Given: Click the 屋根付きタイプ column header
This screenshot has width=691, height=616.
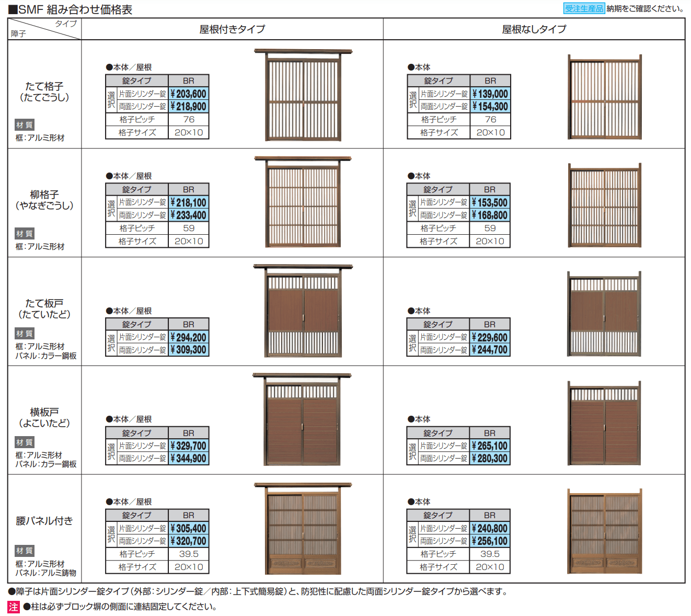Looking at the screenshot, I should 232,29.
